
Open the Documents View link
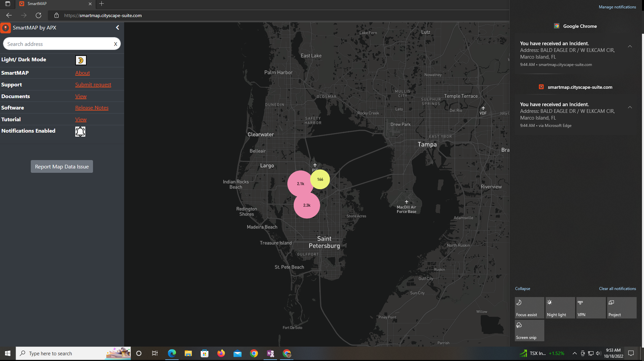(x=81, y=96)
